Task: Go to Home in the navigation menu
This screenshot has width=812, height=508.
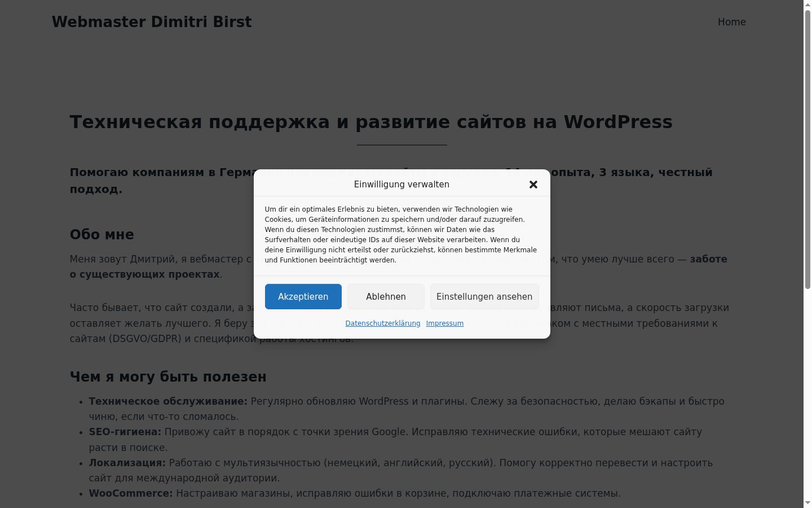Action: (x=732, y=22)
